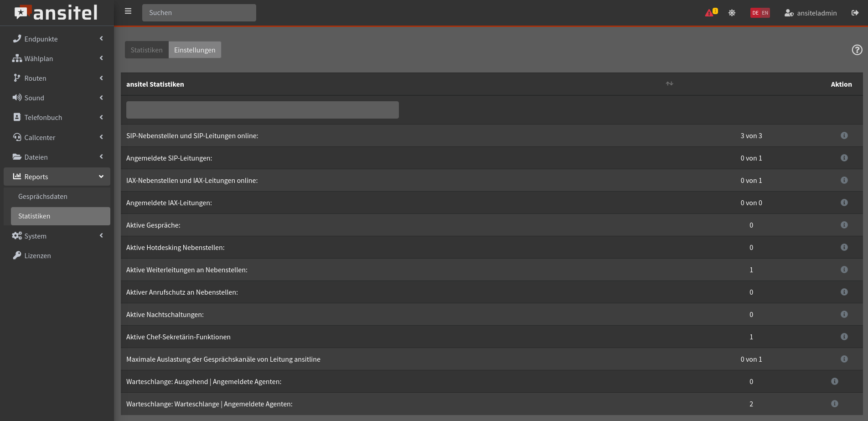
Task: Select the Einstellungen tab
Action: click(195, 50)
